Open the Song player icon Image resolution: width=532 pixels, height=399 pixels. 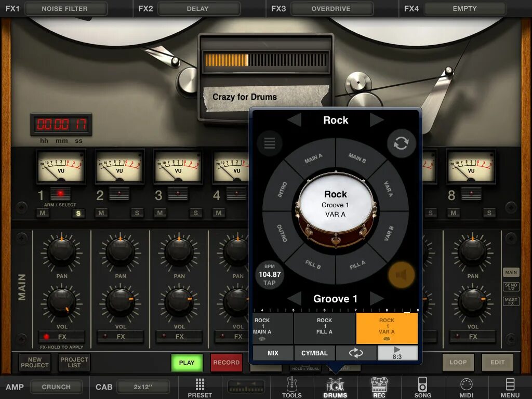tap(422, 387)
